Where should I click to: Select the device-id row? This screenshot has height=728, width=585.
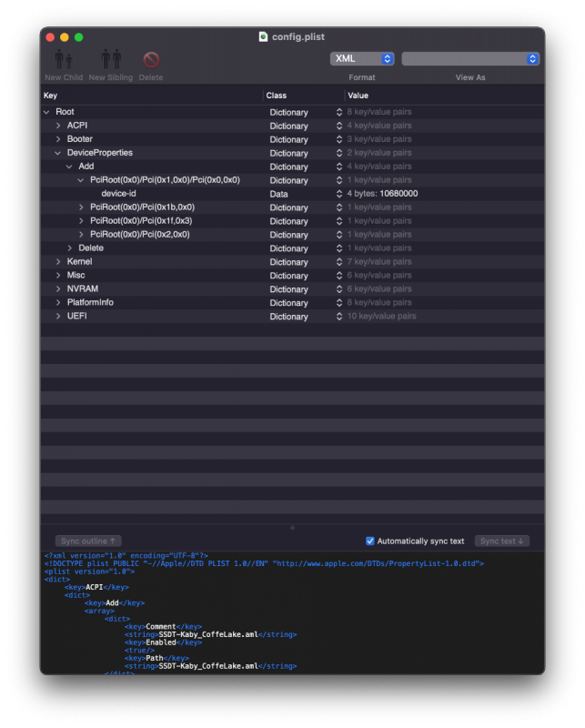click(x=118, y=194)
